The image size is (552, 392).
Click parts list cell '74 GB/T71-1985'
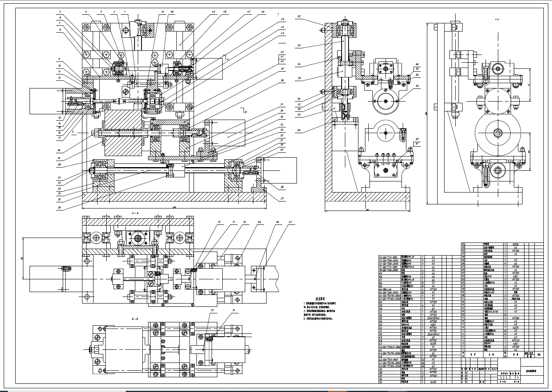[x=388, y=257]
